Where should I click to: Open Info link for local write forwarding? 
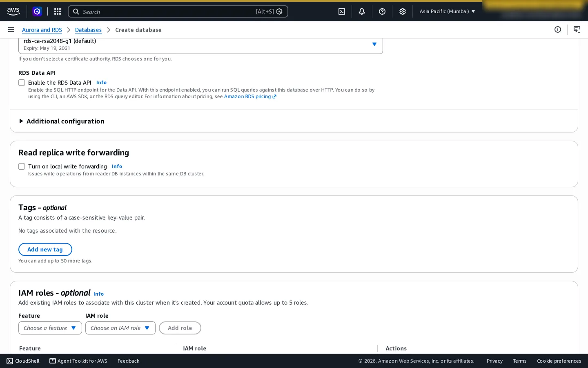click(x=117, y=166)
